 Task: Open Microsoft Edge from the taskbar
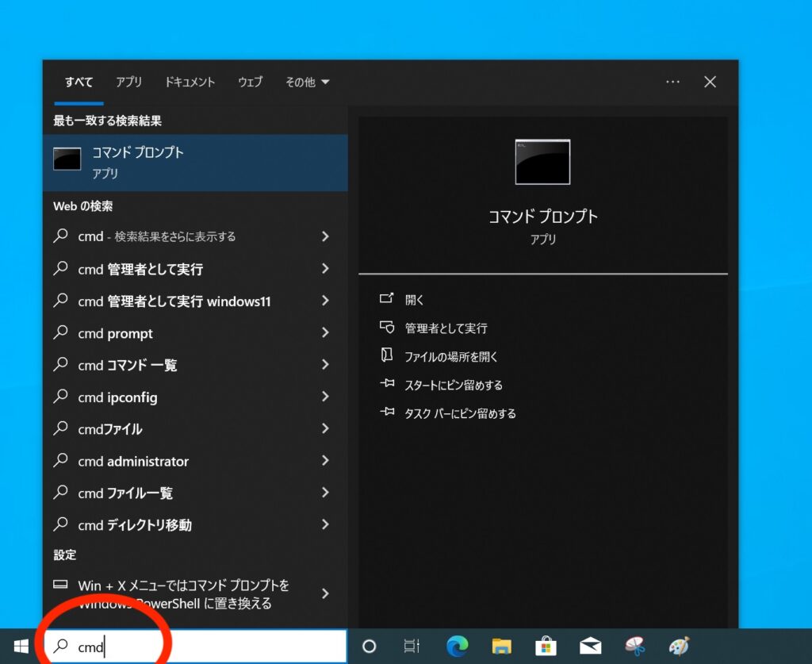[457, 646]
